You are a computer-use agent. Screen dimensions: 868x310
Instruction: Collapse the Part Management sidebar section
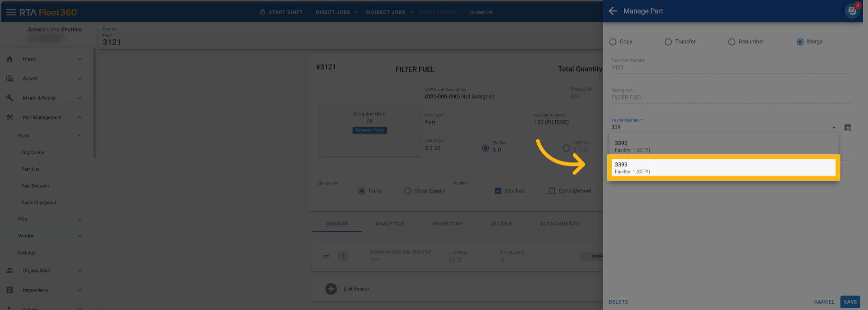click(80, 118)
